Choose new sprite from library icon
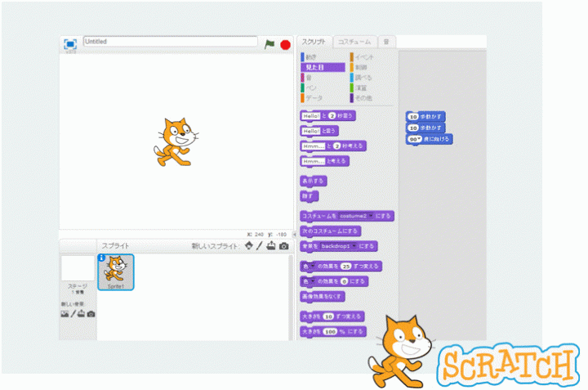Viewport: 588px width, 390px height. click(249, 245)
